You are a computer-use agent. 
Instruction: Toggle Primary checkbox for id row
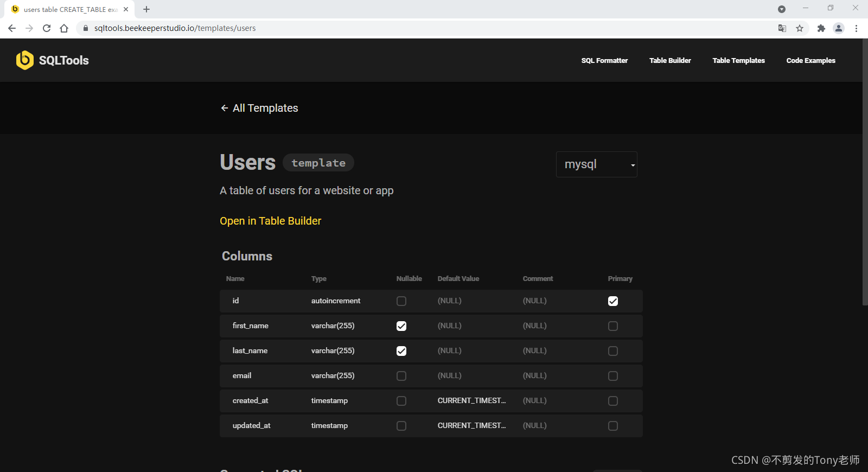coord(613,301)
